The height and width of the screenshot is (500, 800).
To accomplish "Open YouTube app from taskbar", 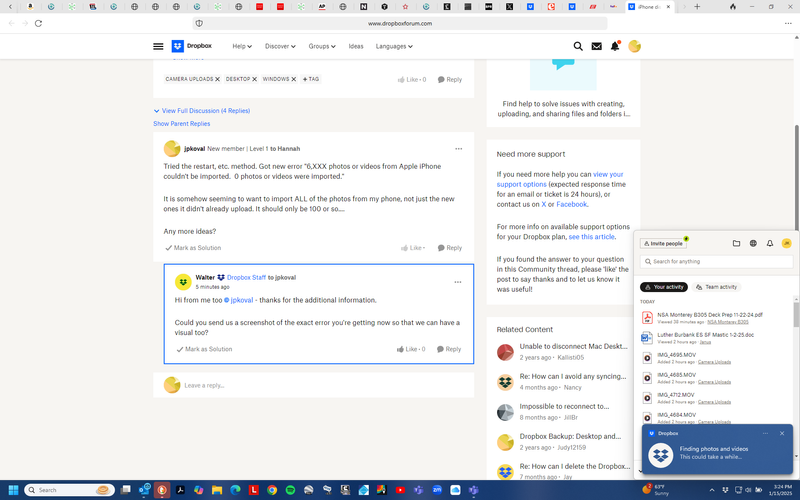I will 400,490.
